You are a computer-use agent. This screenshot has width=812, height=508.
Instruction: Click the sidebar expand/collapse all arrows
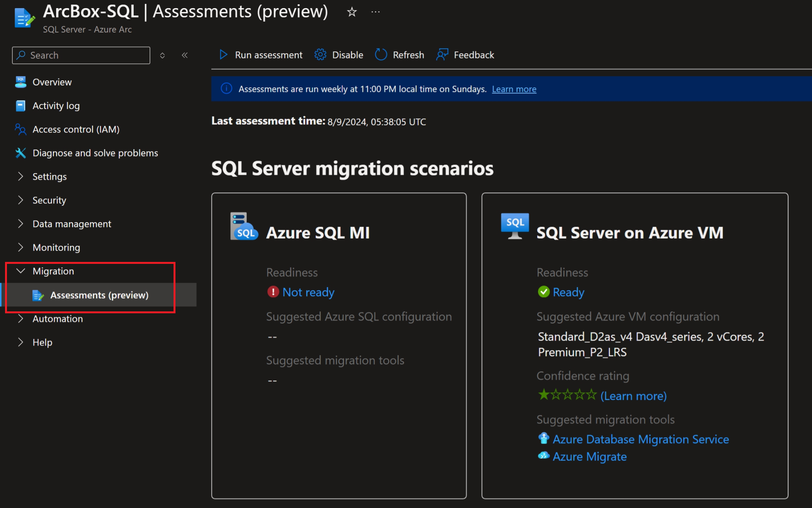click(x=162, y=55)
